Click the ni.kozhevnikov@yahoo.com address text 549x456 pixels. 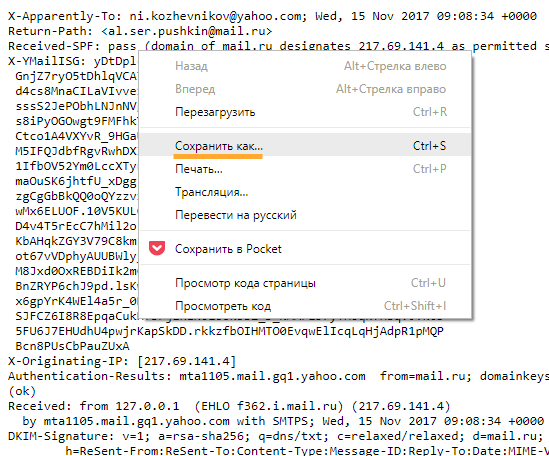point(215,16)
